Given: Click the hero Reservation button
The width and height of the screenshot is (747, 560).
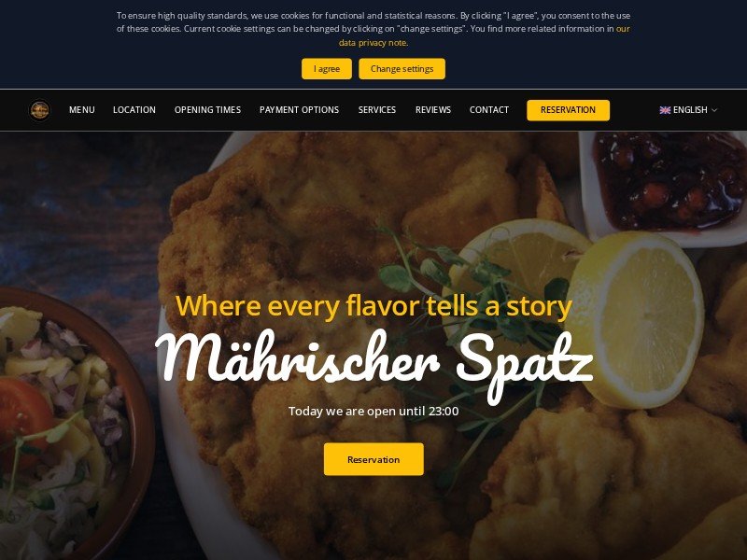Looking at the screenshot, I should [373, 459].
